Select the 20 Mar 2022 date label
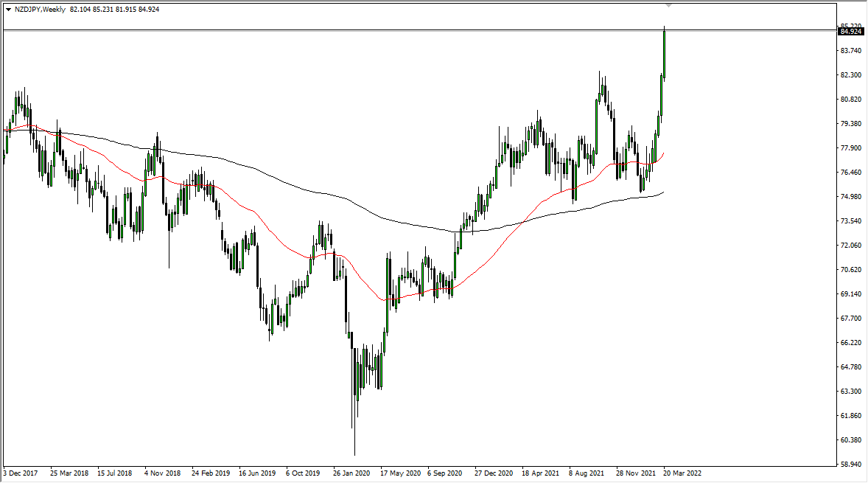 (x=682, y=473)
